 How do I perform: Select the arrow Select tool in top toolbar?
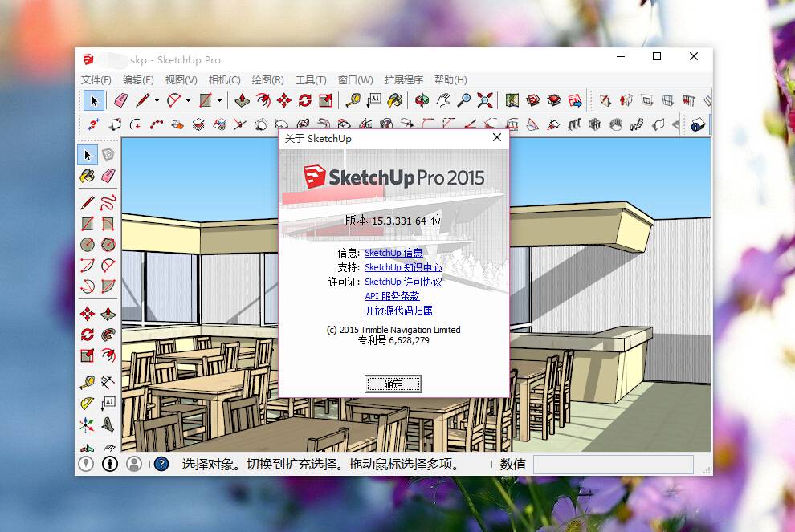click(94, 101)
